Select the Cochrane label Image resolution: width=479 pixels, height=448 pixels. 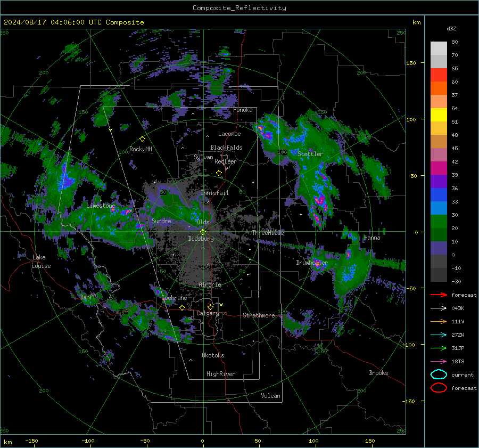tap(174, 298)
